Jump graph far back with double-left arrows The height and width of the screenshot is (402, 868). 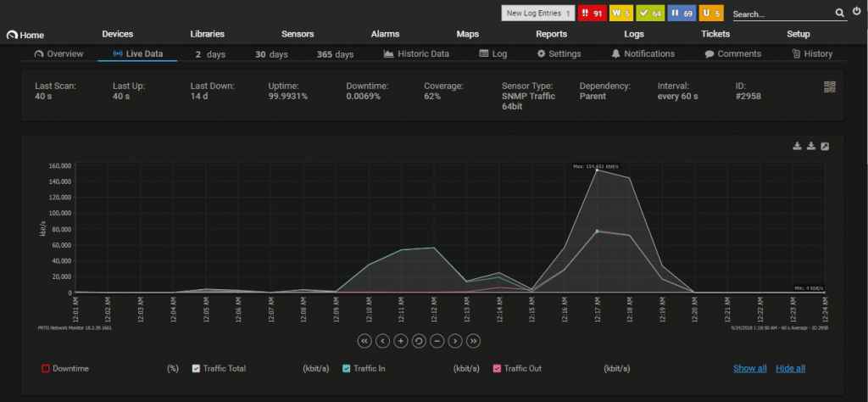click(364, 341)
